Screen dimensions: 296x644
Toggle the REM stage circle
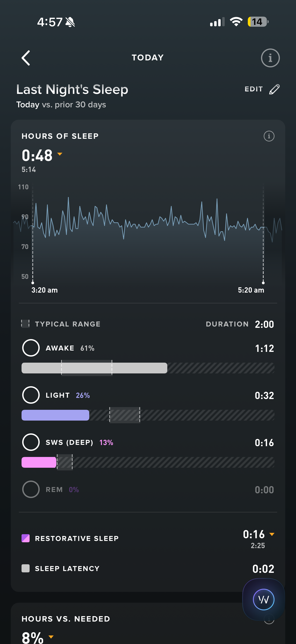pos(31,489)
